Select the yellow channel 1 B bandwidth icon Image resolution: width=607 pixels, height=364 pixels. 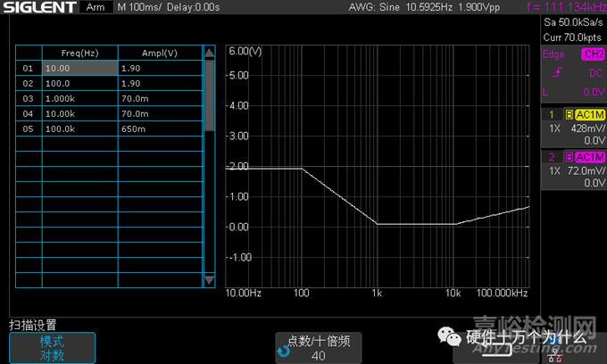click(x=570, y=115)
